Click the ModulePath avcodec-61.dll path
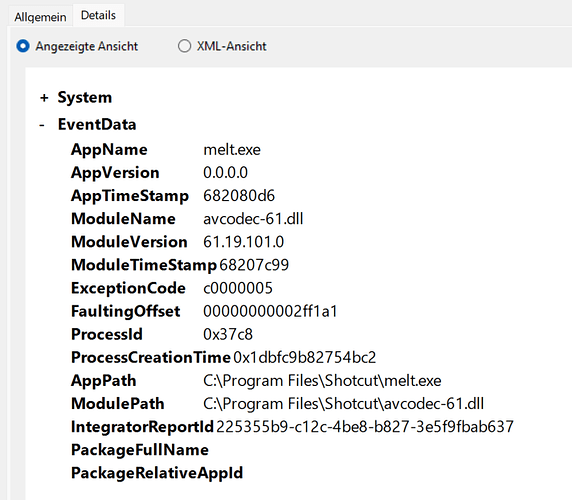Viewport: 572px width, 500px height. 344,404
